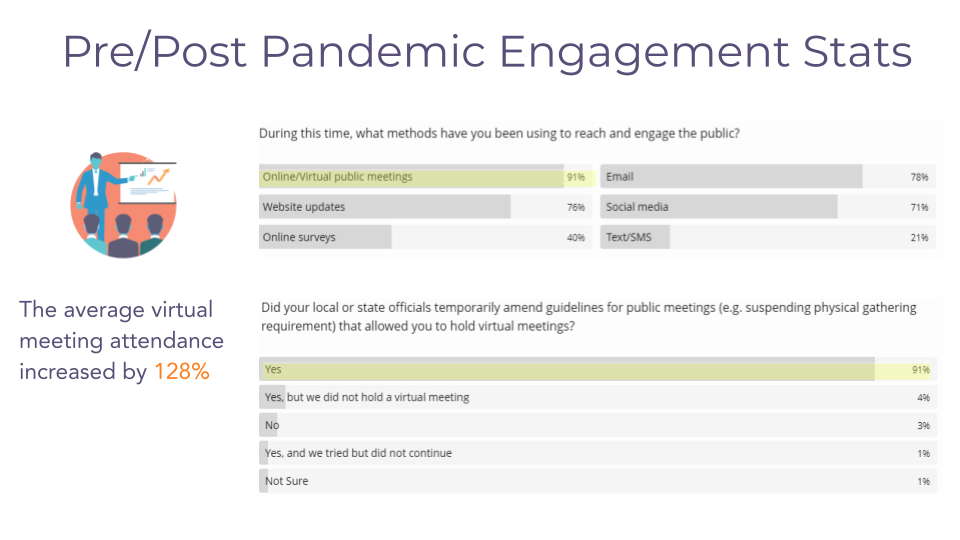960x540 pixels.
Task: Select 'Yes, and we tried but did not continue'
Action: coord(358,453)
